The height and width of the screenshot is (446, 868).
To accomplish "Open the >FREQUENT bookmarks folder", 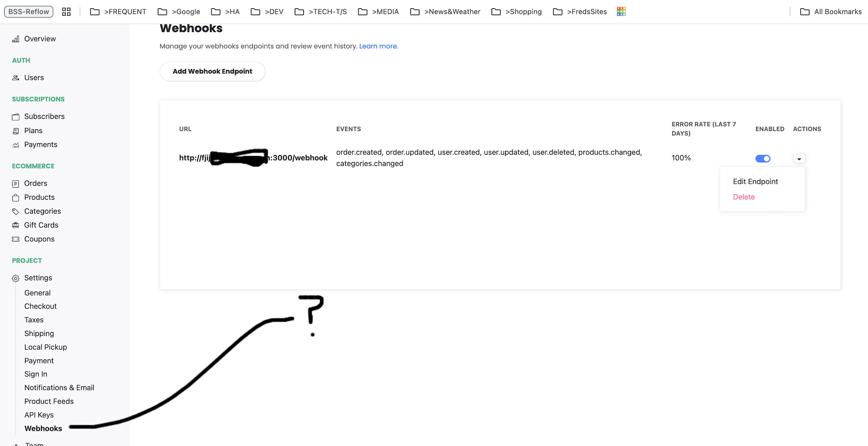I will (x=118, y=12).
